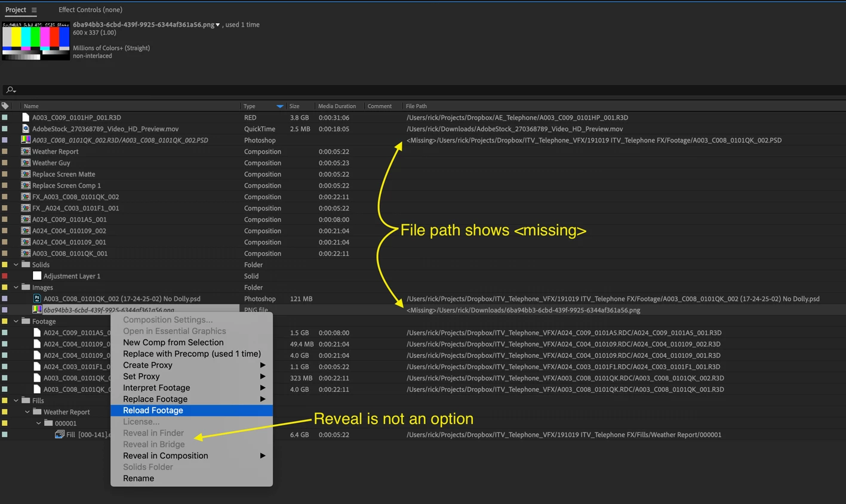Open the Replace Footage submenu

point(192,399)
